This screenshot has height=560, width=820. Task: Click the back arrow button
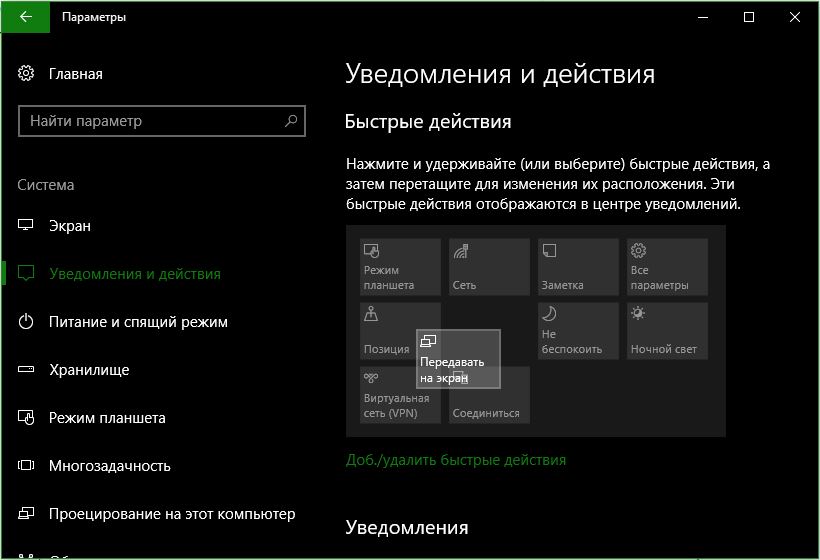click(25, 17)
